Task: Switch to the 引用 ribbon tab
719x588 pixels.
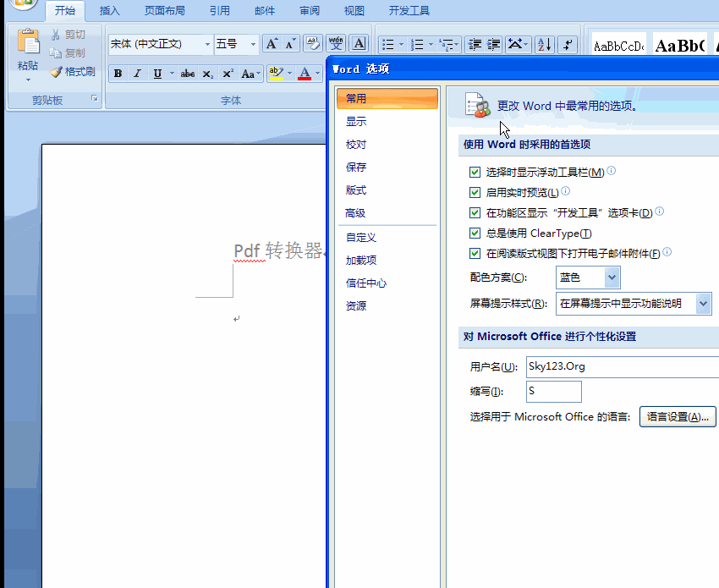Action: (x=220, y=10)
